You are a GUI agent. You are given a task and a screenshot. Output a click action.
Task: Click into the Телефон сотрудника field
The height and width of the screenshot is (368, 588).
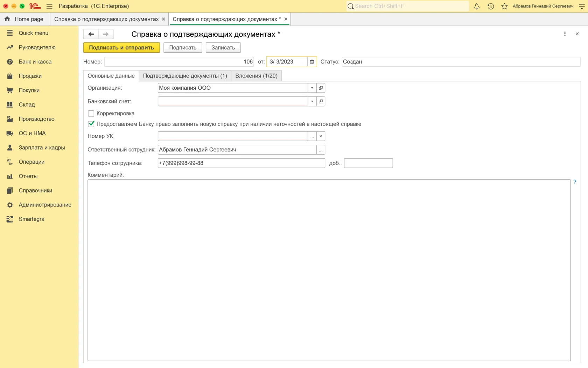pyautogui.click(x=241, y=163)
